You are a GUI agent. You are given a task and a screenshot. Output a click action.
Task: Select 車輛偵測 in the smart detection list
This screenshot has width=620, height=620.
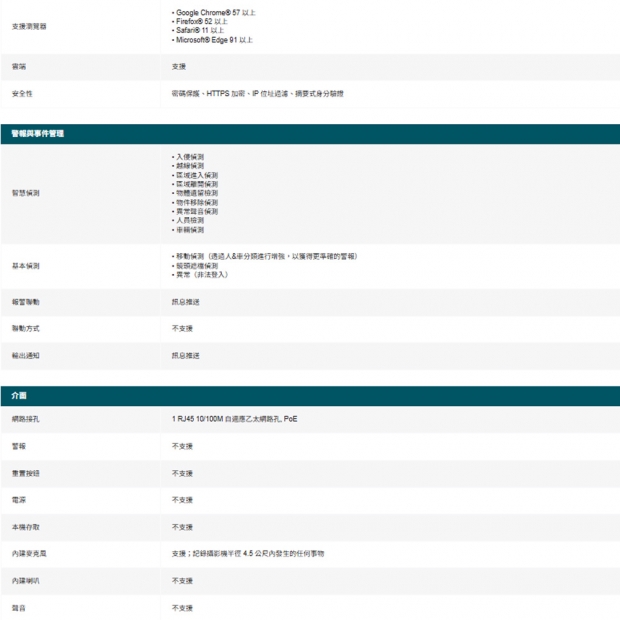tap(190, 229)
